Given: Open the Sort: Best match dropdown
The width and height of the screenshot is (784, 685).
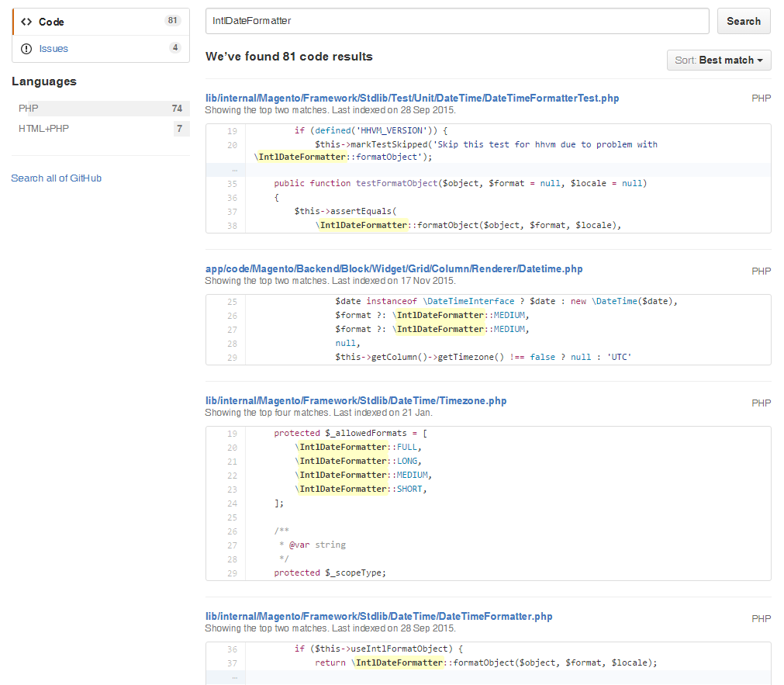Looking at the screenshot, I should [719, 60].
